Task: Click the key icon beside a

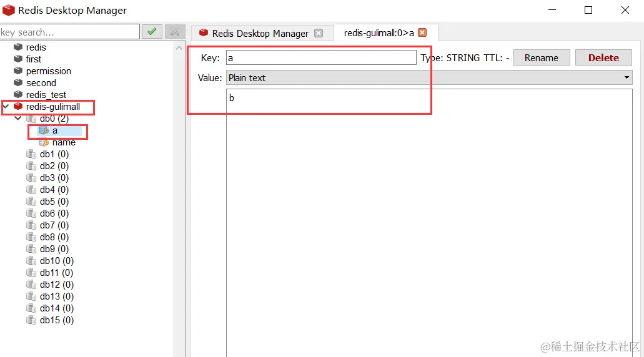Action: [44, 130]
